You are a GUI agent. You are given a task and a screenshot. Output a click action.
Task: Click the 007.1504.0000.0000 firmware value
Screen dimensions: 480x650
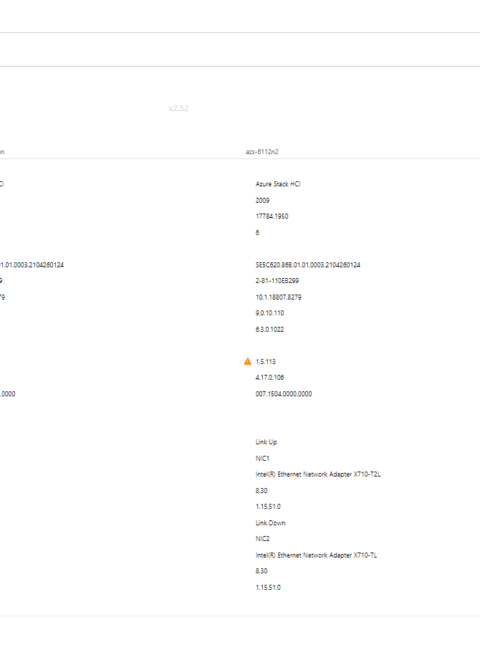click(284, 394)
